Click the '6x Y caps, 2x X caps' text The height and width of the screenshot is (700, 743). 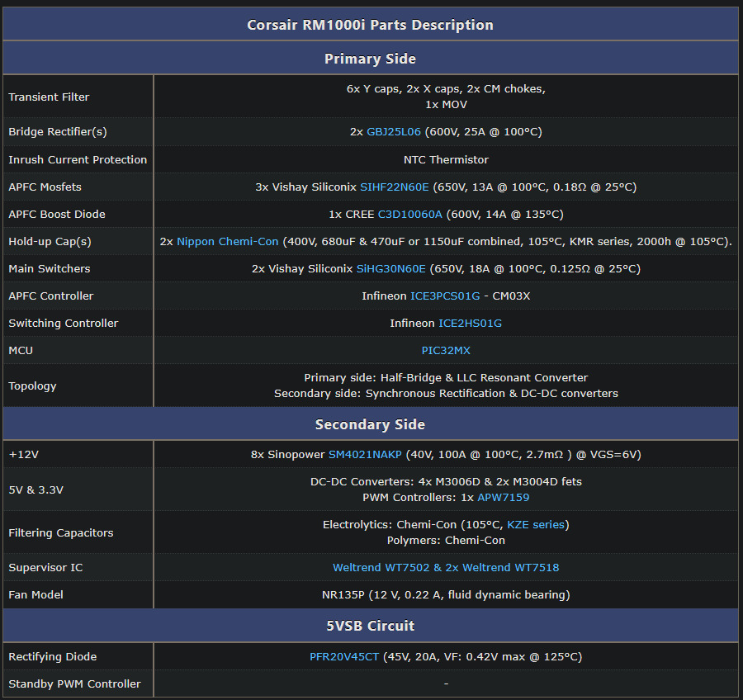pyautogui.click(x=446, y=89)
